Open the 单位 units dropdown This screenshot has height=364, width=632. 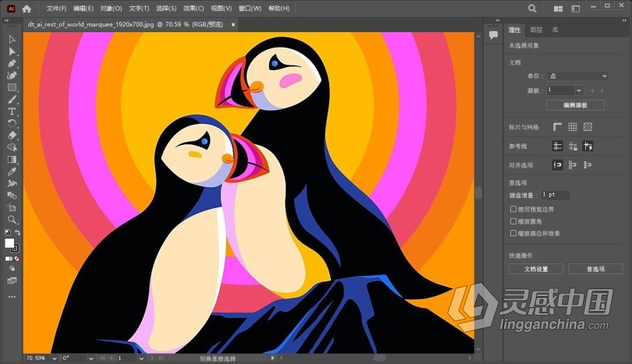577,76
